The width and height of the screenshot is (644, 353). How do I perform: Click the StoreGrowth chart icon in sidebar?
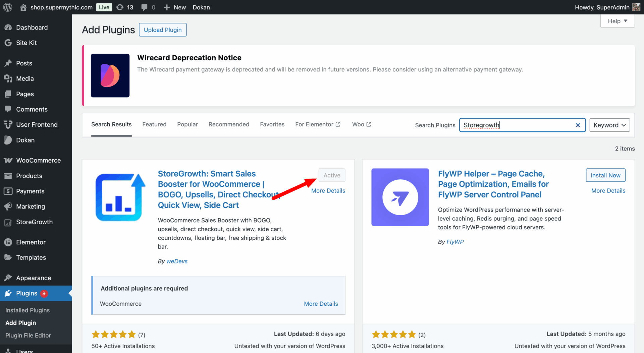[x=8, y=222]
